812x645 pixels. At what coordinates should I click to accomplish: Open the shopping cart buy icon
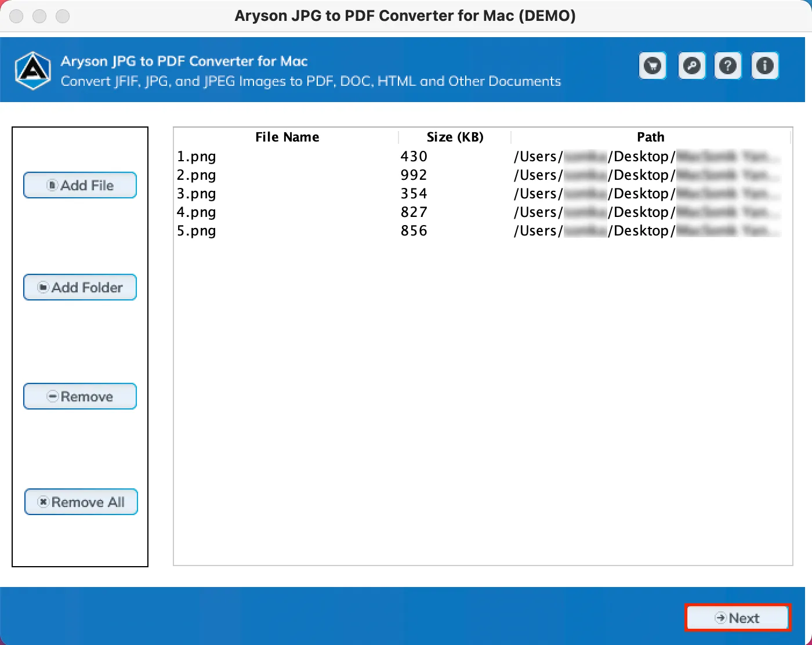coord(652,66)
